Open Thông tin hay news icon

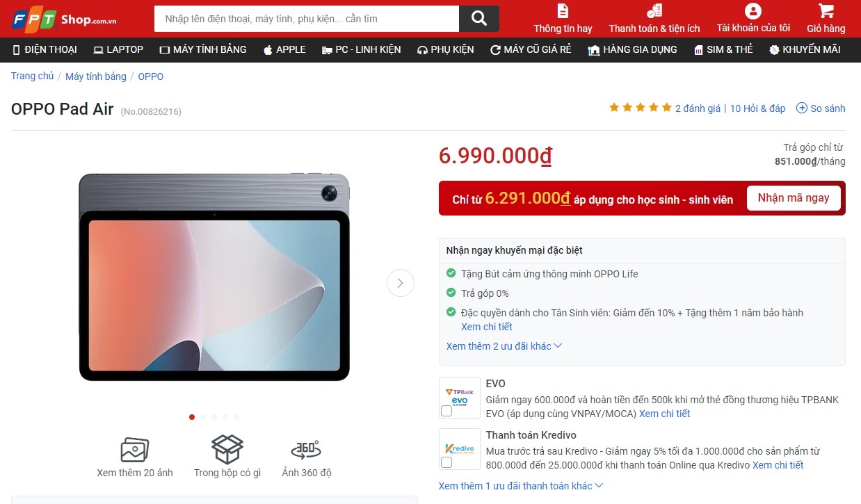click(563, 11)
